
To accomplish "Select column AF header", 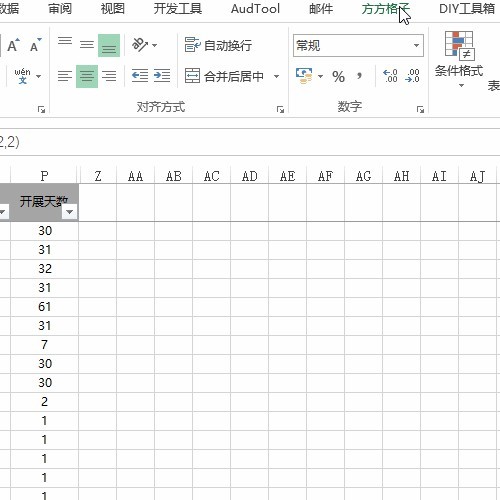I will 325,176.
